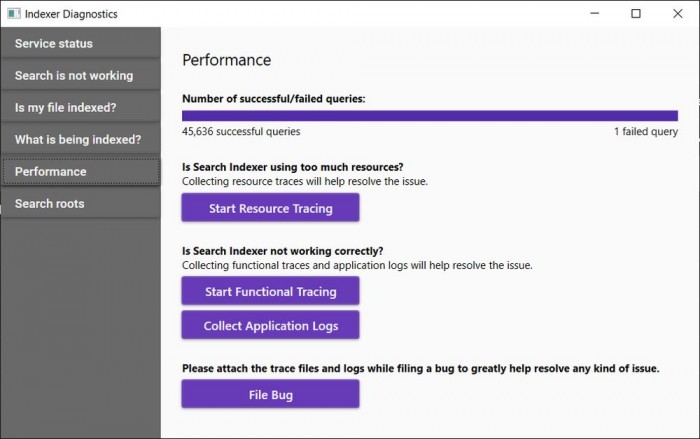Switch to Search is not working tab
Viewport: 700px width, 439px height.
(x=80, y=76)
